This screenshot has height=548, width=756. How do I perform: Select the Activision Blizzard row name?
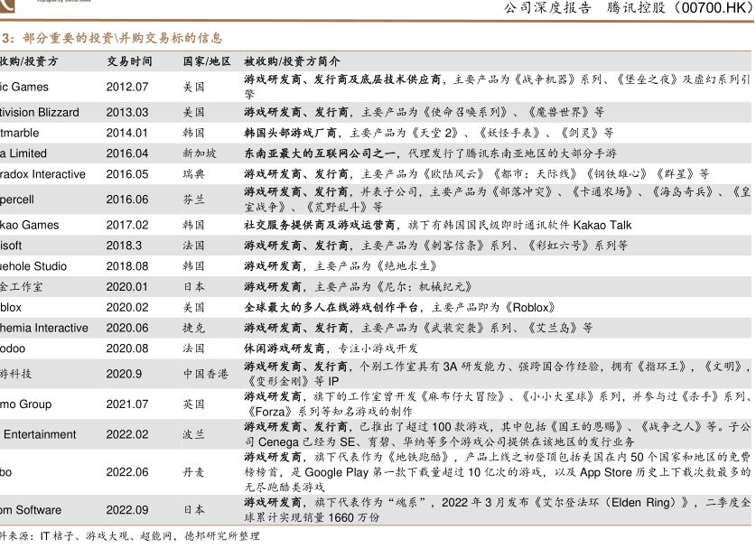[x=40, y=113]
